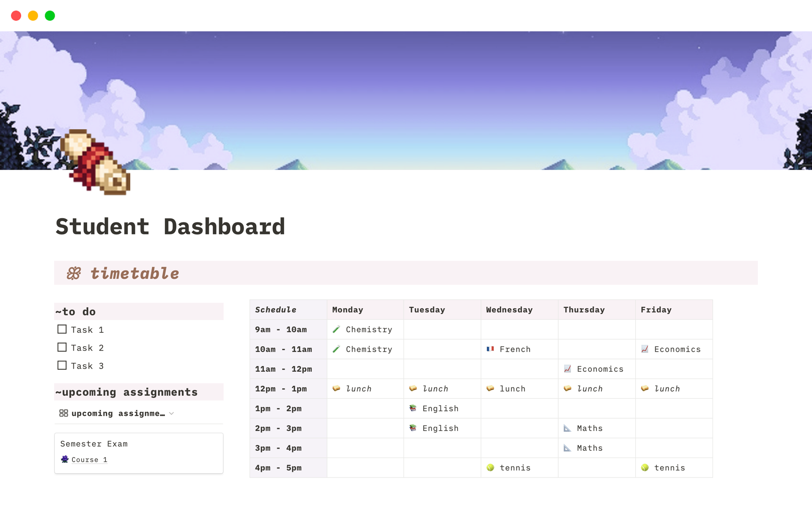
Task: Click the gallery view icon for upcoming assignments
Action: tap(63, 413)
